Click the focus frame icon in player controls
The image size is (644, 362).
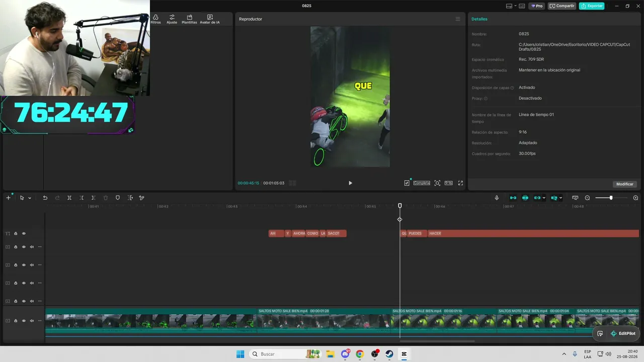(x=437, y=183)
